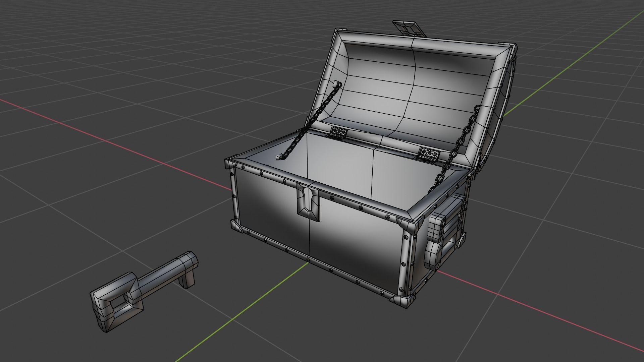This screenshot has height=362, width=644.
Task: Select the side handle of the chest
Action: point(445,232)
